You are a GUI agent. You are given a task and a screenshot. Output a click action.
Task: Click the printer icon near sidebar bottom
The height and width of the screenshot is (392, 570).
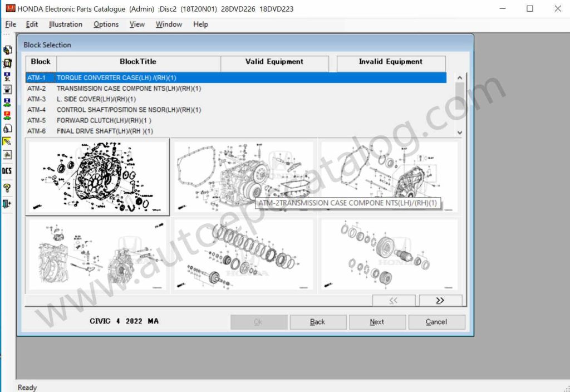(x=7, y=156)
